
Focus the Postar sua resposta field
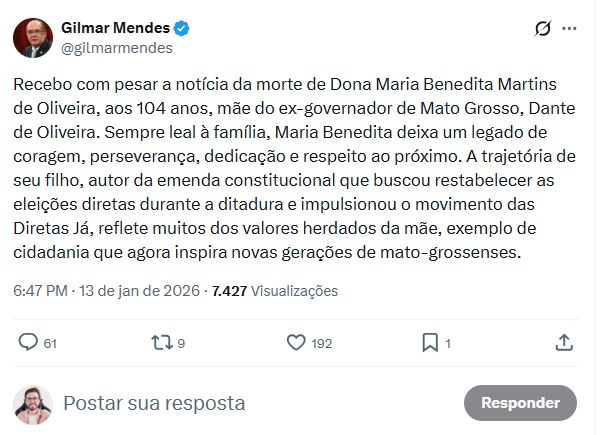250,403
